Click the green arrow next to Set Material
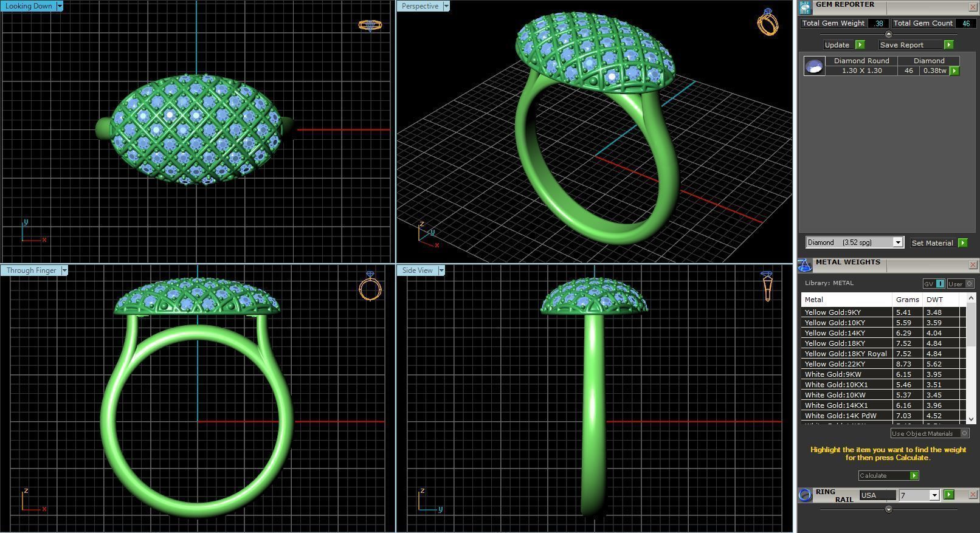The width and height of the screenshot is (980, 533). pyautogui.click(x=962, y=243)
